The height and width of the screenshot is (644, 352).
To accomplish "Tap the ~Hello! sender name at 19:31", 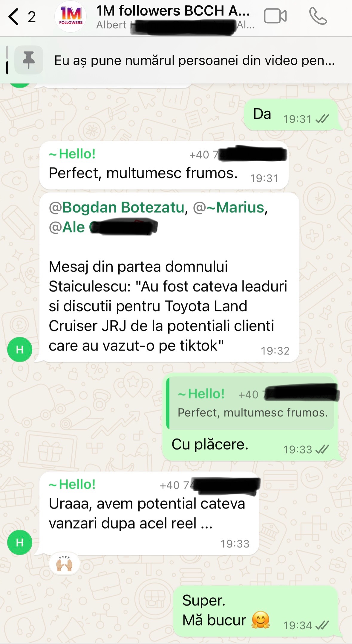I will click(72, 154).
